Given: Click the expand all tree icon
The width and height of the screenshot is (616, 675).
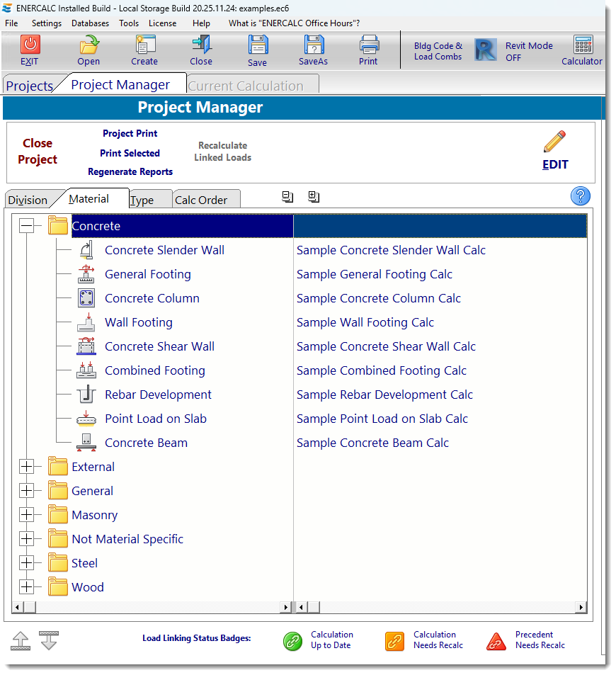Looking at the screenshot, I should coord(314,197).
